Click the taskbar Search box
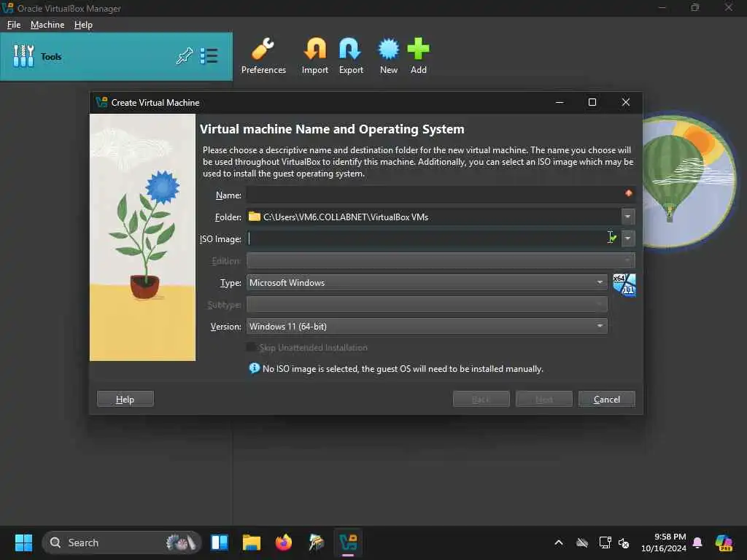Image resolution: width=747 pixels, height=560 pixels. click(x=122, y=542)
